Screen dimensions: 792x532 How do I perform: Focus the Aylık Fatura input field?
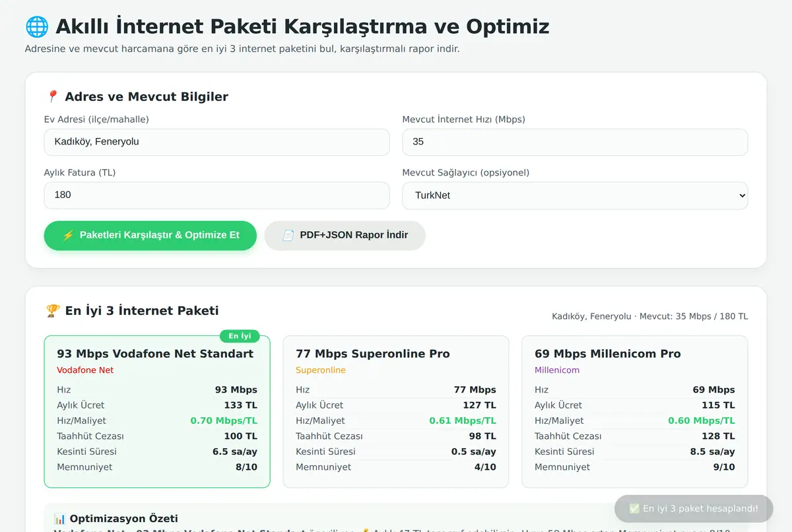pyautogui.click(x=217, y=195)
